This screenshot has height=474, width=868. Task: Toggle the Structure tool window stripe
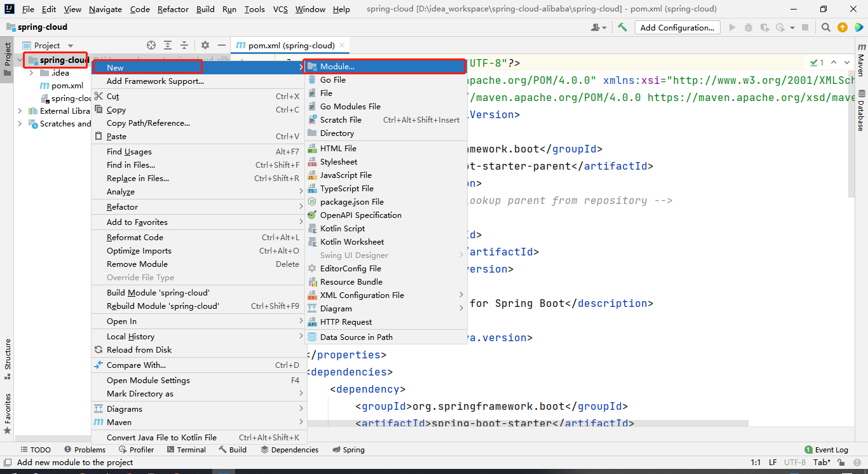(7, 359)
